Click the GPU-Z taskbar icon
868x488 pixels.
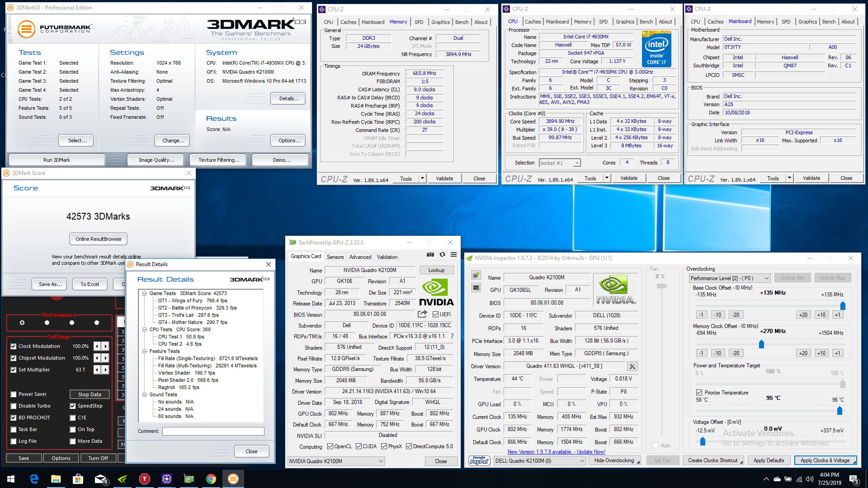point(189,479)
